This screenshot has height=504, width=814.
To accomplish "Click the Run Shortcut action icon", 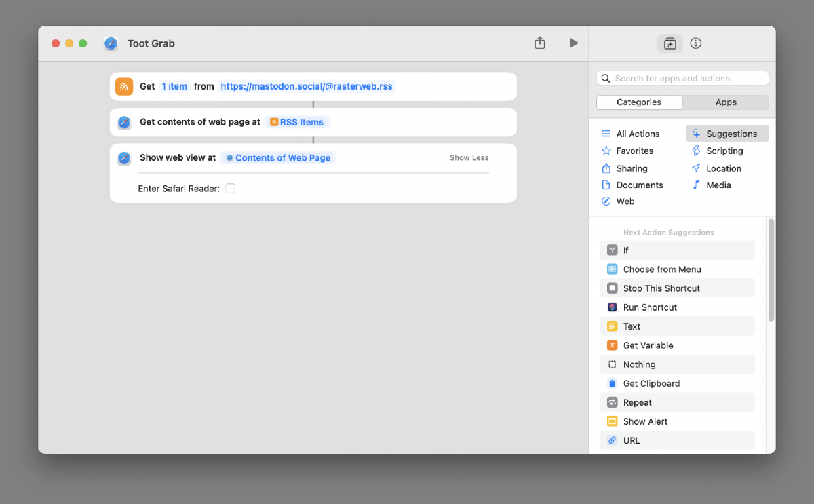I will pos(613,307).
